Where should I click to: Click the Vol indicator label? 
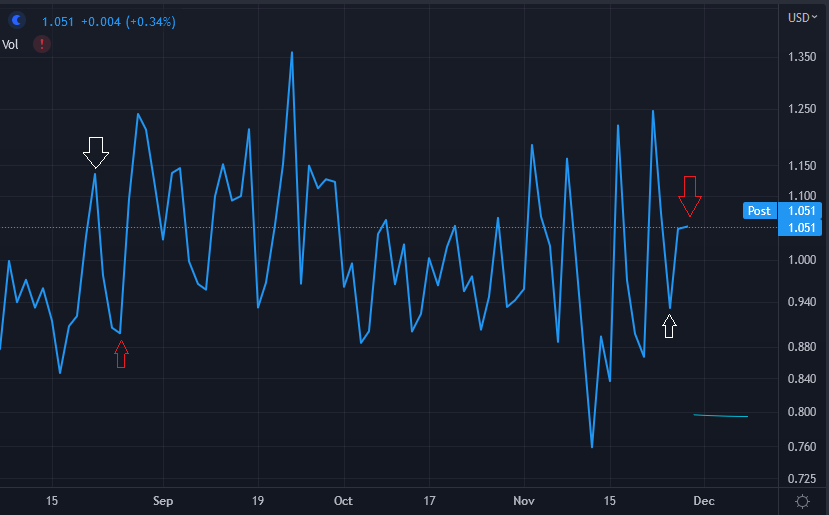click(10, 44)
